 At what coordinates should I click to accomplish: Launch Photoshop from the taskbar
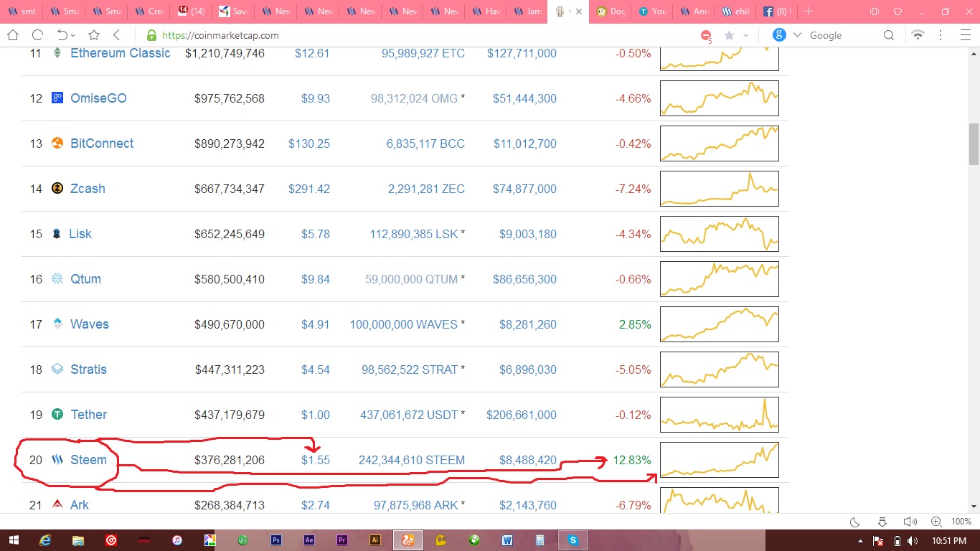coord(275,540)
